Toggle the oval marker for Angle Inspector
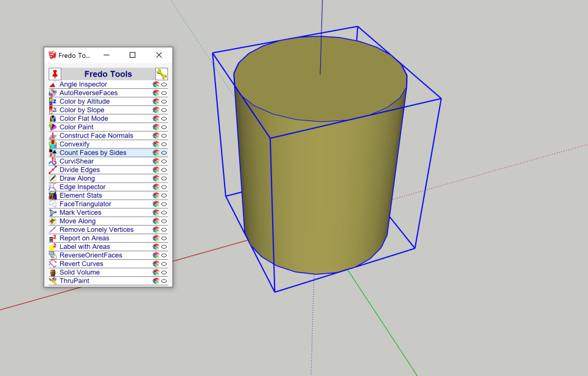This screenshot has width=588, height=376. point(164,85)
